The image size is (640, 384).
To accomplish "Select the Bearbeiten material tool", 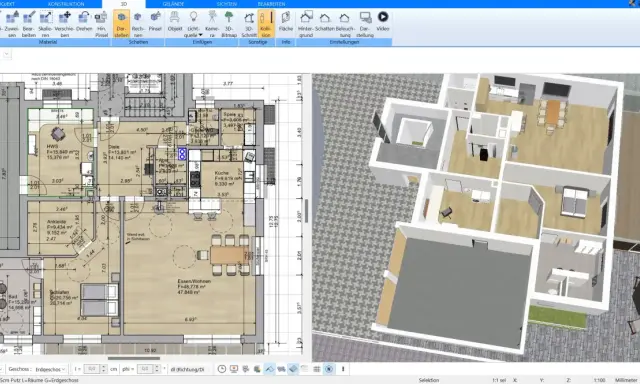I will 29,24.
